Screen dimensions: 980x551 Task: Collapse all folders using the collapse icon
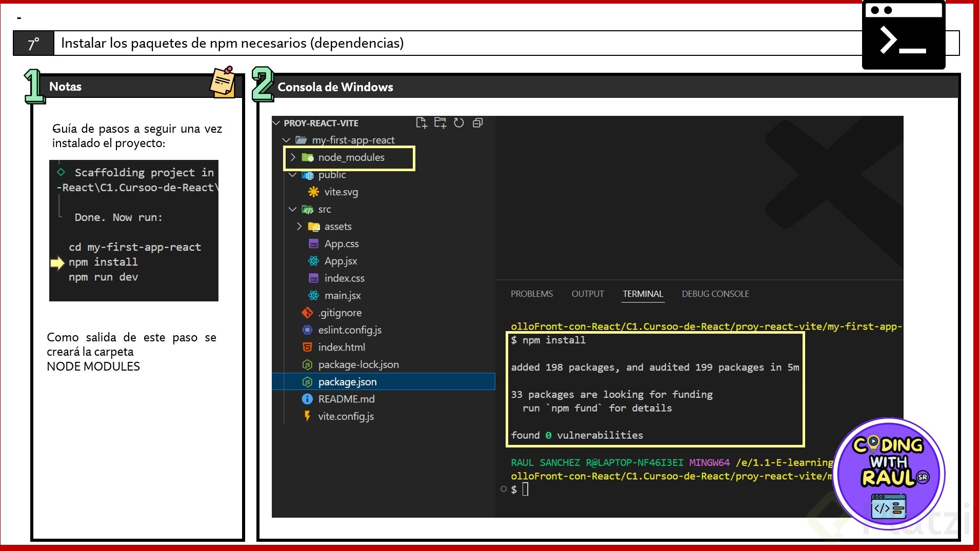coord(477,123)
